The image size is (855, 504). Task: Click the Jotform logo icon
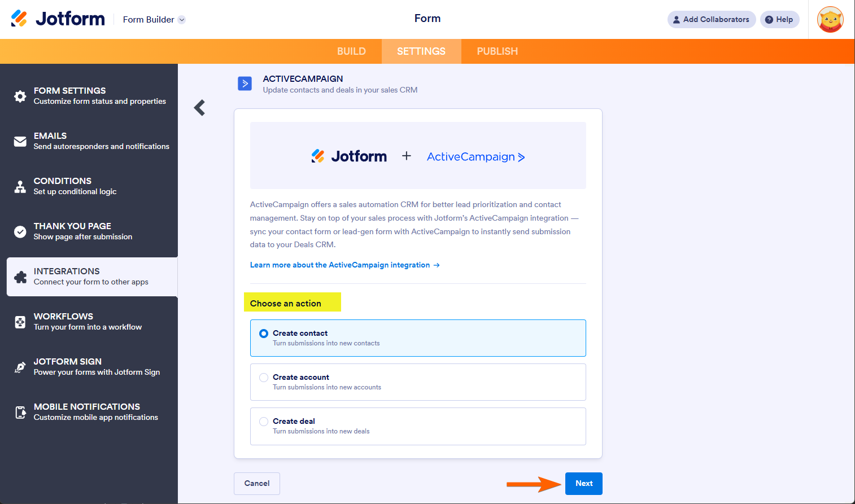(19, 19)
